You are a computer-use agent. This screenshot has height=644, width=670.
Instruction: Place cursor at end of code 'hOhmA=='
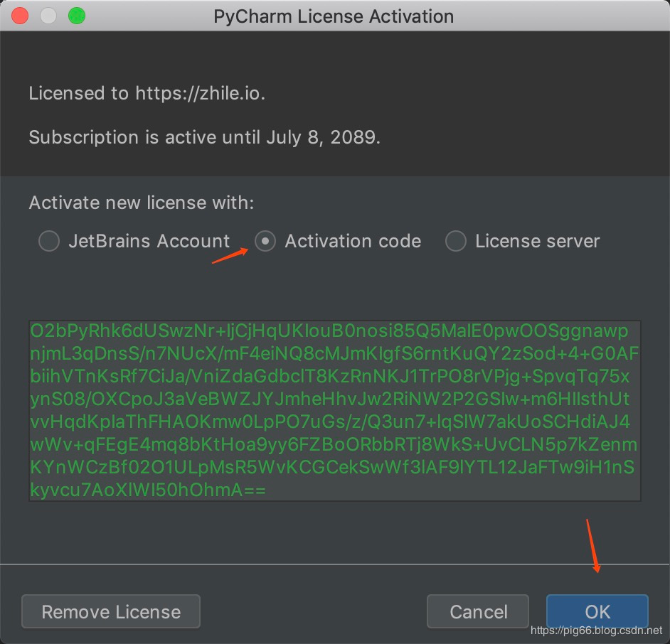pos(266,490)
